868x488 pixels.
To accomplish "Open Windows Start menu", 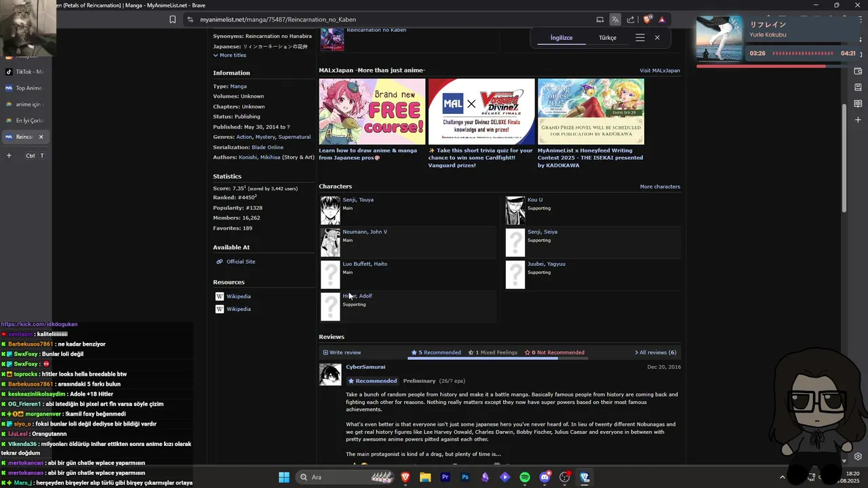I will click(x=284, y=477).
